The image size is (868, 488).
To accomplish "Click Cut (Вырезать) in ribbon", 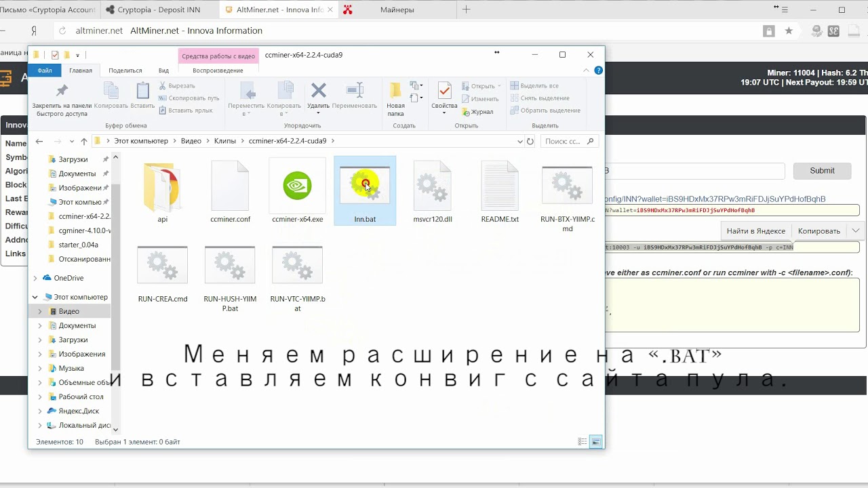I will (177, 86).
